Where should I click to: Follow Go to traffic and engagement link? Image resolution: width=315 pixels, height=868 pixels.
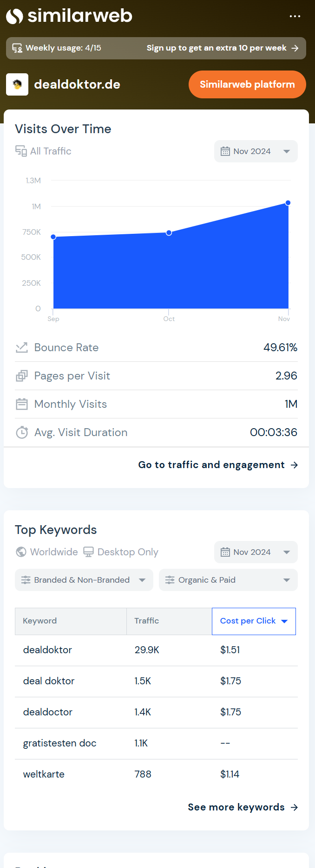click(217, 465)
